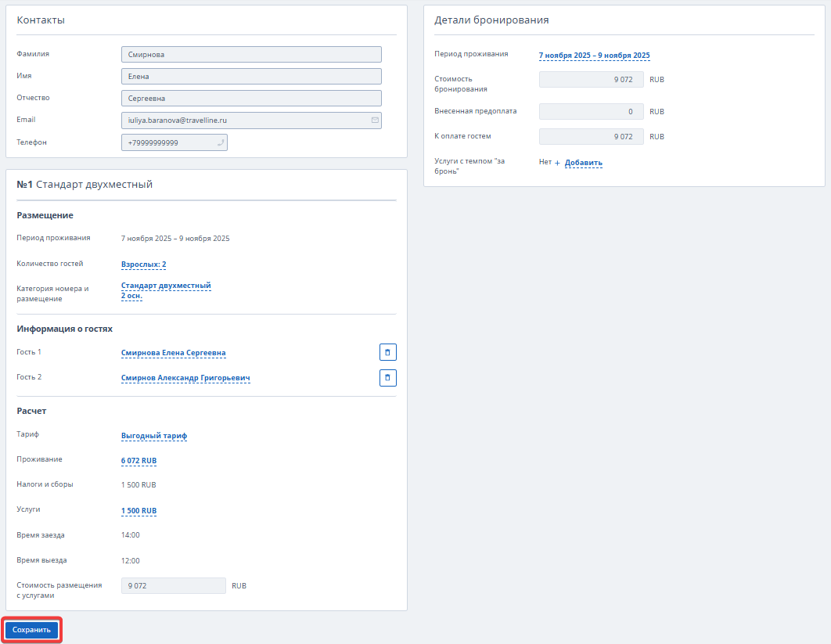The image size is (831, 644).
Task: Click the accommodation price 6 072 RUB
Action: (138, 460)
